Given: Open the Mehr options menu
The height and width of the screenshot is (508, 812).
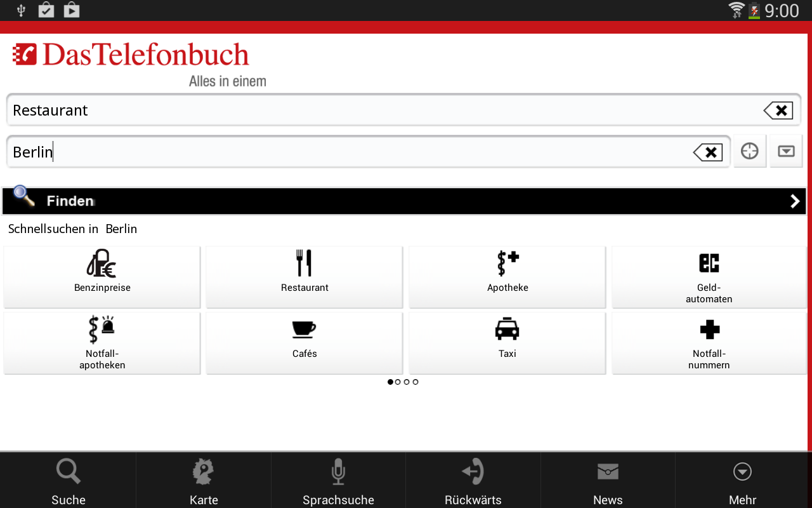Looking at the screenshot, I should (x=742, y=479).
